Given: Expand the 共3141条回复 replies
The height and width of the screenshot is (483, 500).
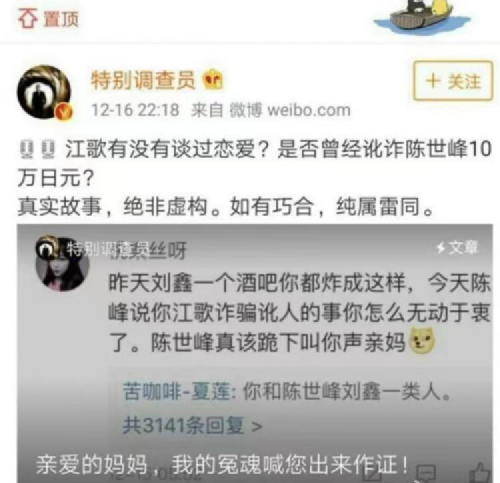Looking at the screenshot, I should 192,425.
